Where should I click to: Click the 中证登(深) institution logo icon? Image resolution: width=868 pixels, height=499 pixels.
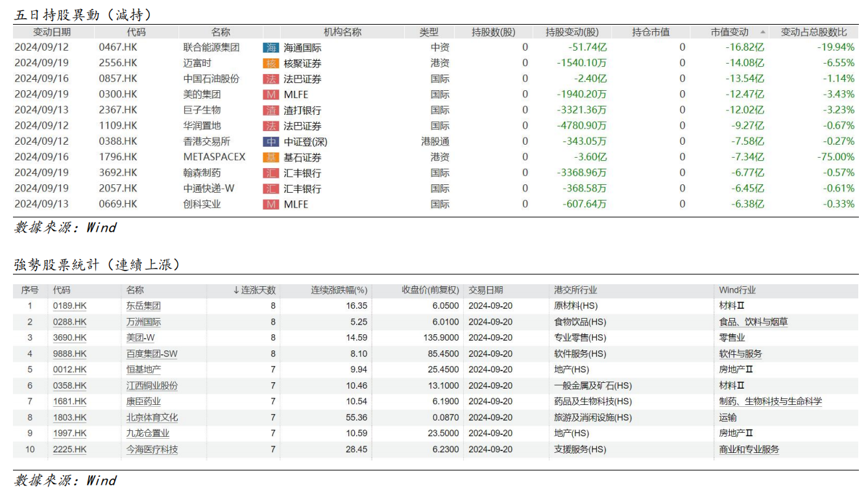pyautogui.click(x=271, y=141)
